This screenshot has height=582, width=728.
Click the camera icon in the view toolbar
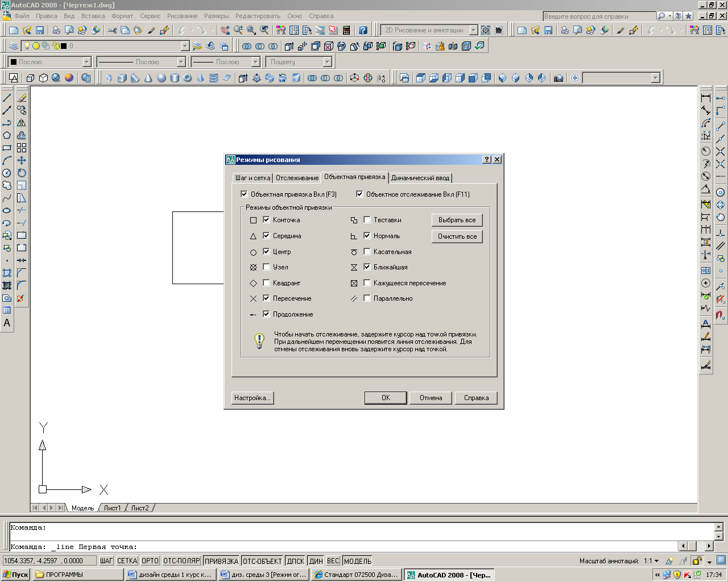pos(559,78)
